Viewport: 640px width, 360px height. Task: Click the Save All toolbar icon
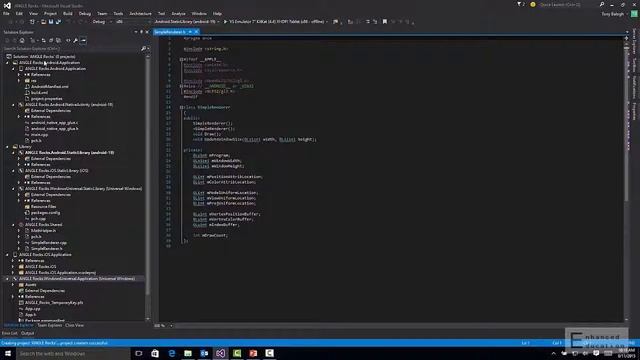pos(58,22)
